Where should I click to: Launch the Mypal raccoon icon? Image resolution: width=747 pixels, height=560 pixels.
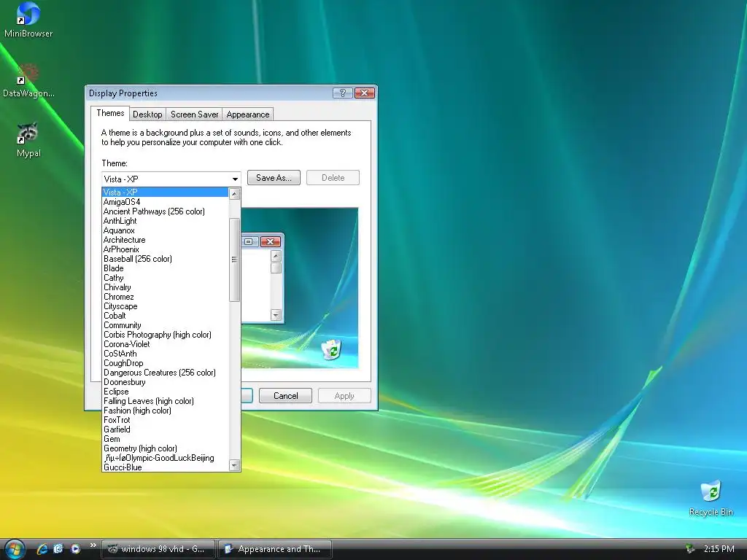click(28, 139)
